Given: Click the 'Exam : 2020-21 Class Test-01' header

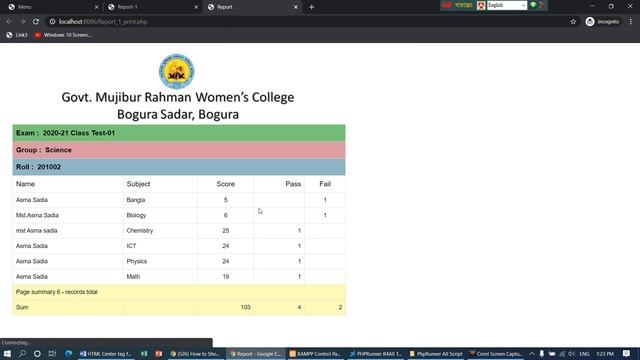Looking at the screenshot, I should coord(179,133).
